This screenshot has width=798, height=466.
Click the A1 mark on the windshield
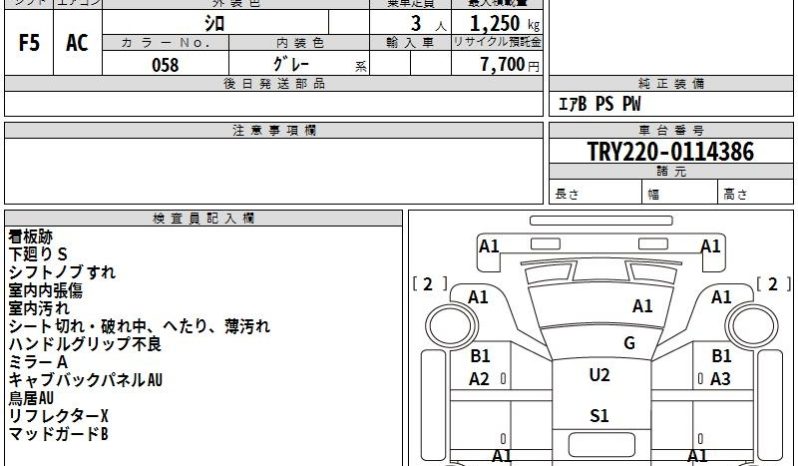click(x=642, y=306)
